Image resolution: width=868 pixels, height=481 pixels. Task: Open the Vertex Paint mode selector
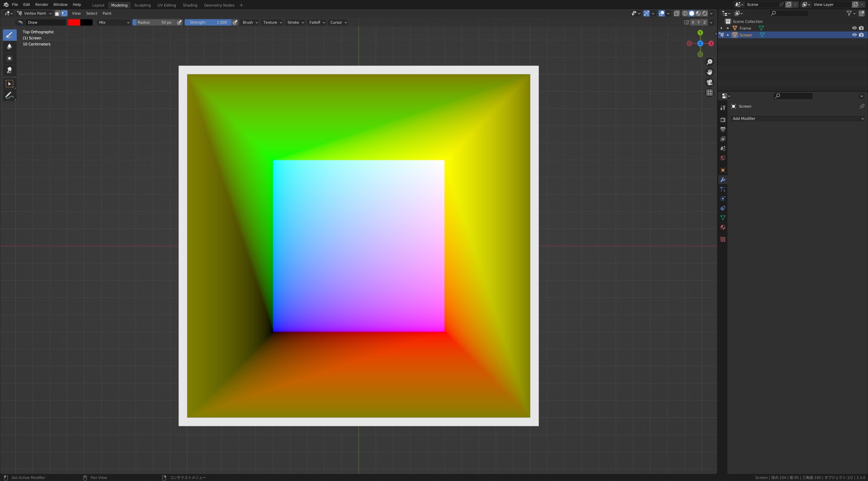tap(35, 14)
